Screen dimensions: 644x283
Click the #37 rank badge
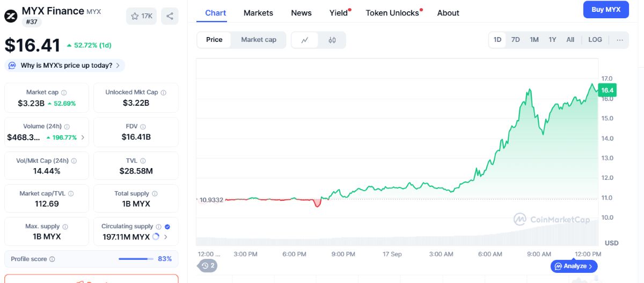[x=32, y=22]
